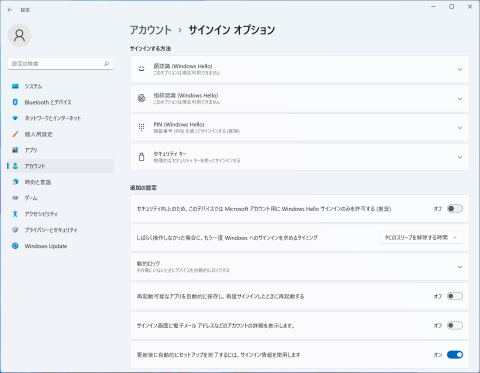This screenshot has height=373, width=480.
Task: Disable using sign-in info after update
Action: [x=455, y=355]
